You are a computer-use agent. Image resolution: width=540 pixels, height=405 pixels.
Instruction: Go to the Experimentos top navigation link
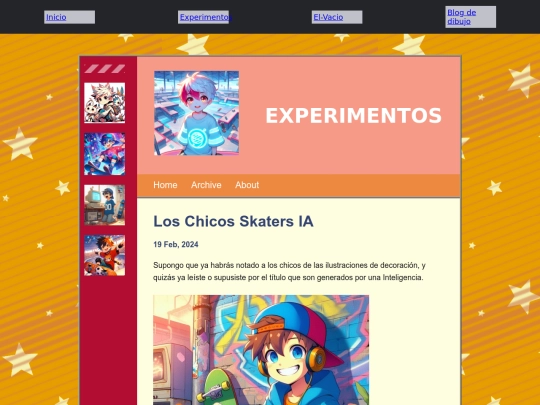tap(206, 17)
